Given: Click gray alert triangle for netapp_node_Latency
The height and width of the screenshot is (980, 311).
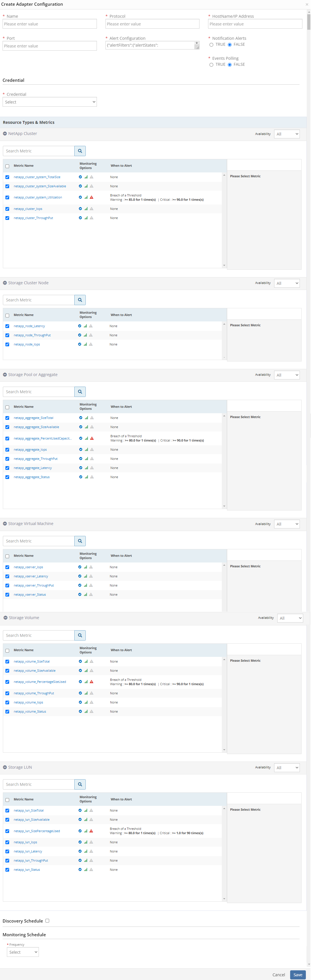Looking at the screenshot, I should tap(91, 326).
